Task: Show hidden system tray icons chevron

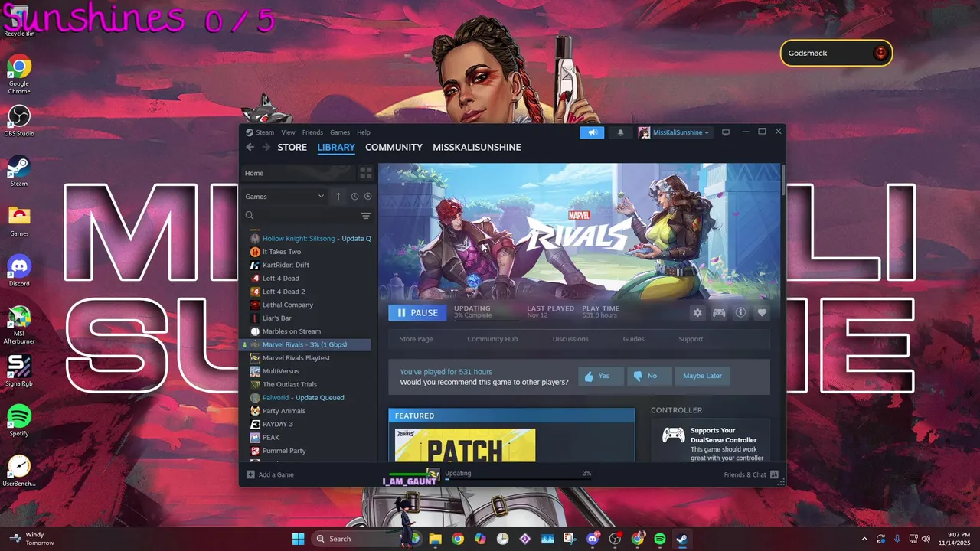Action: pos(864,539)
